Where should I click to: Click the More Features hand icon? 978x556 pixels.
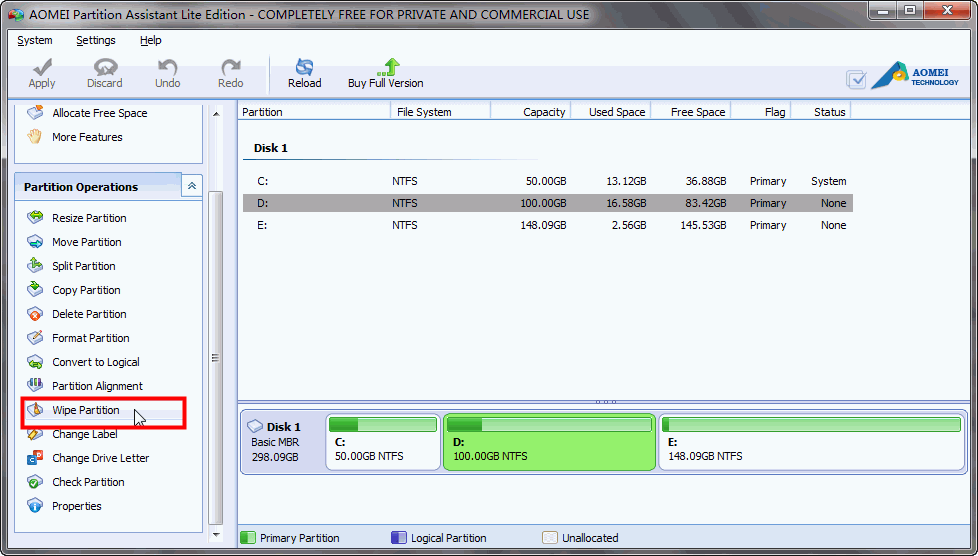pyautogui.click(x=35, y=137)
